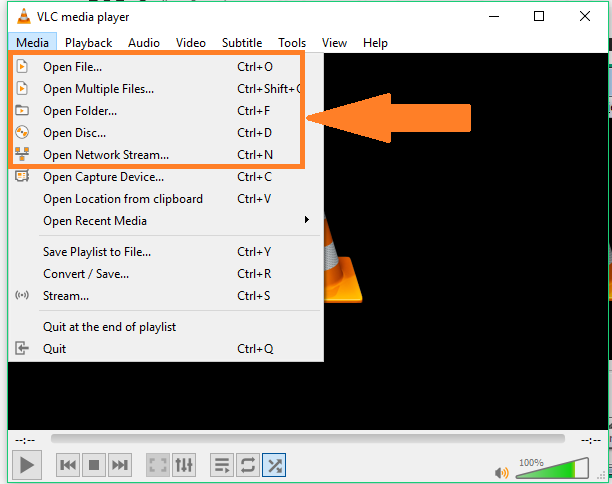The width and height of the screenshot is (612, 484).
Task: Choose Open Folder... entry
Action: [x=166, y=111]
